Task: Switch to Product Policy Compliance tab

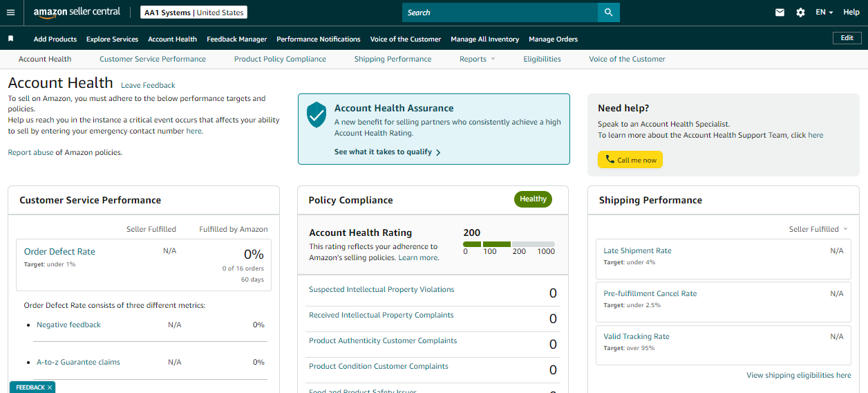Action: click(280, 59)
